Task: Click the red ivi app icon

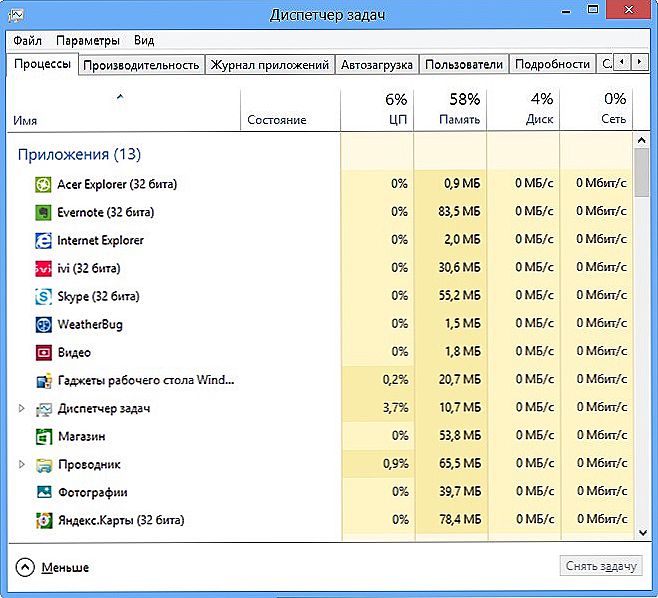Action: [43, 269]
